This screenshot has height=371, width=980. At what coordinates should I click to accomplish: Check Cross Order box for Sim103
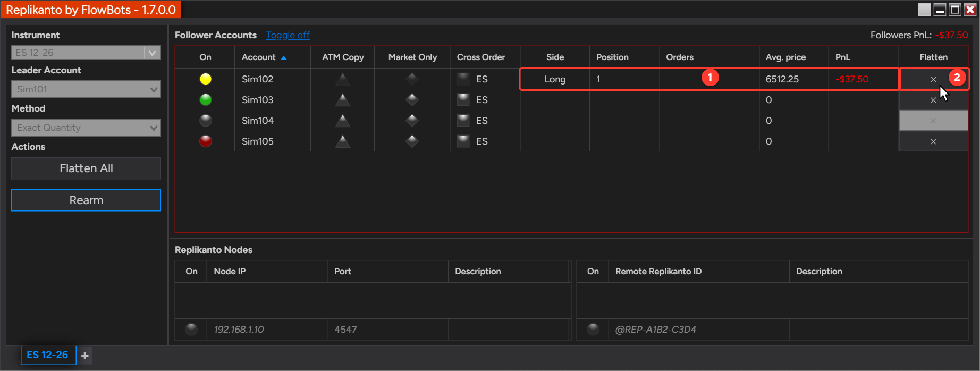point(463,100)
